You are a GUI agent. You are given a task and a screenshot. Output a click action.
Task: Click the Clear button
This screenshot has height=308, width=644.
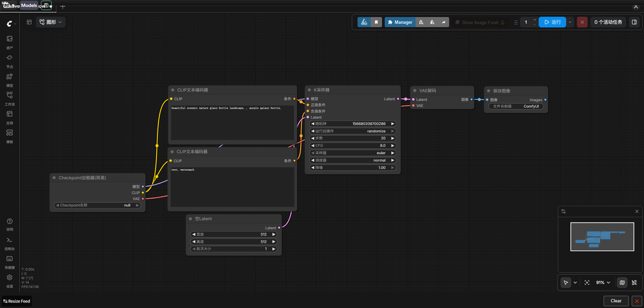(616, 300)
